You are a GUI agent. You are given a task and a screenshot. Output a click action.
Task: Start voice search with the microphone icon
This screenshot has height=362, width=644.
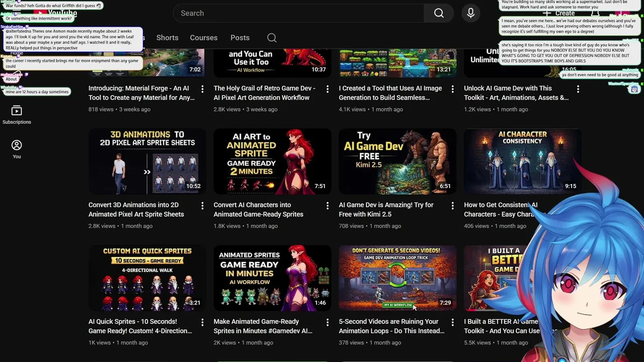click(471, 13)
